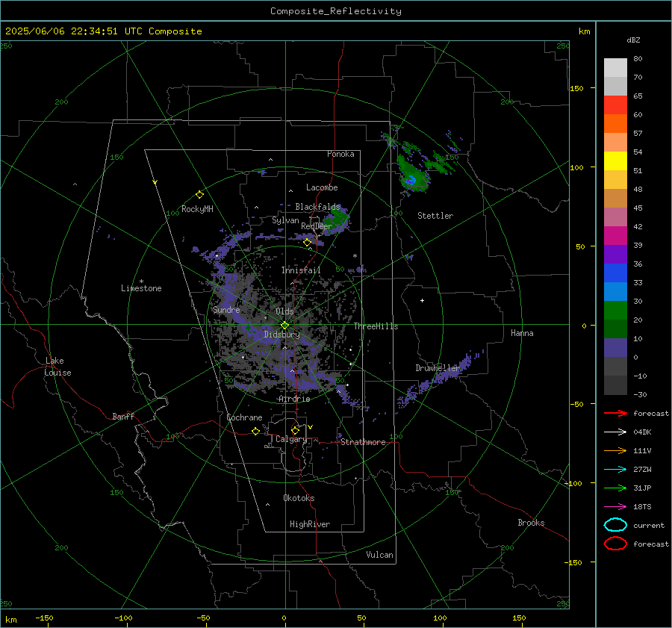Click the cyan current ellipse icon
The image size is (672, 628).
click(615, 525)
